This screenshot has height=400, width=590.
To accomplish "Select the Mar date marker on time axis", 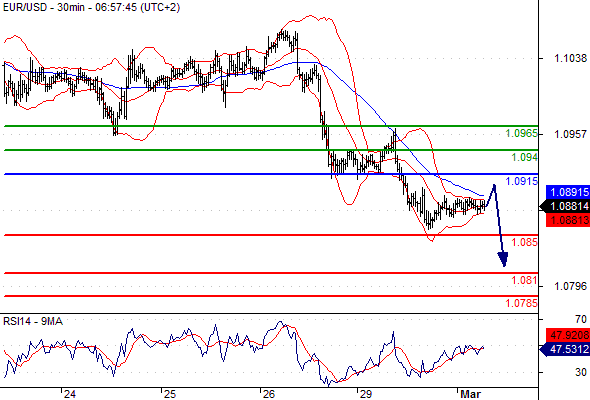I will (470, 394).
